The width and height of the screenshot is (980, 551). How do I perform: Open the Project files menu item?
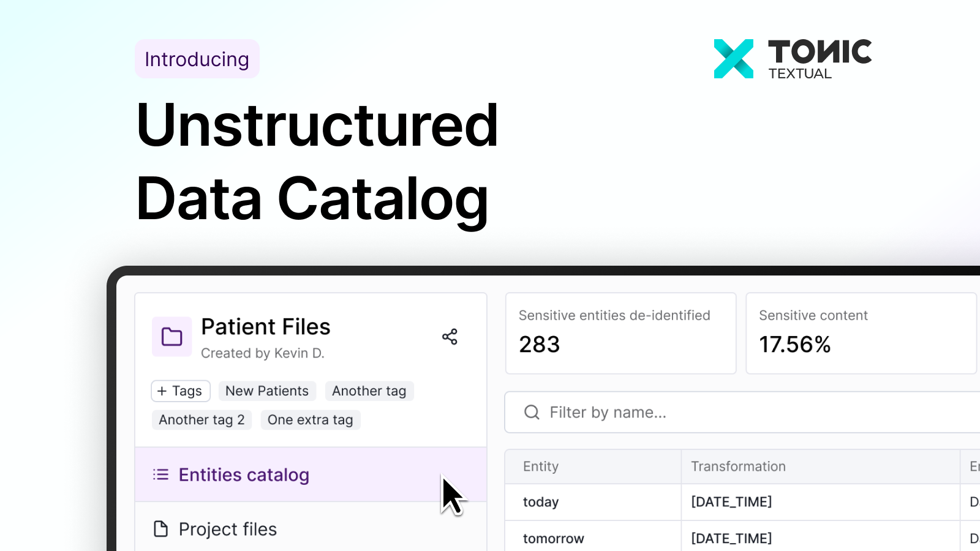point(228,529)
